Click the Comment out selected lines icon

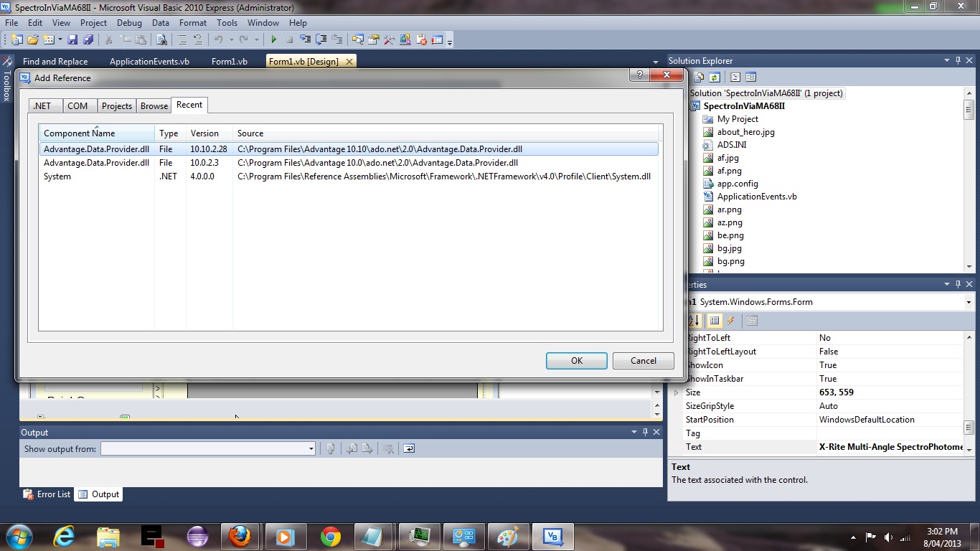(x=182, y=40)
